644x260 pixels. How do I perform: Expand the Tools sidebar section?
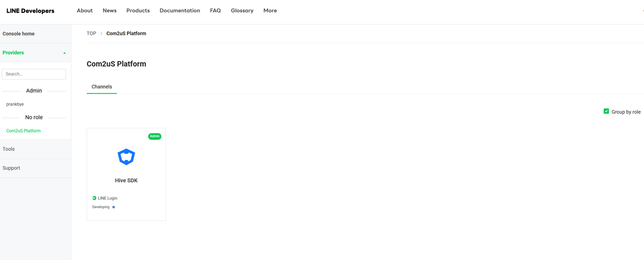tap(9, 149)
